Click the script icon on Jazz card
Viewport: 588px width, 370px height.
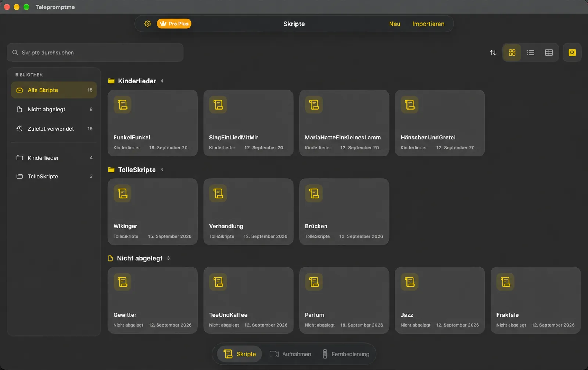[x=410, y=282]
